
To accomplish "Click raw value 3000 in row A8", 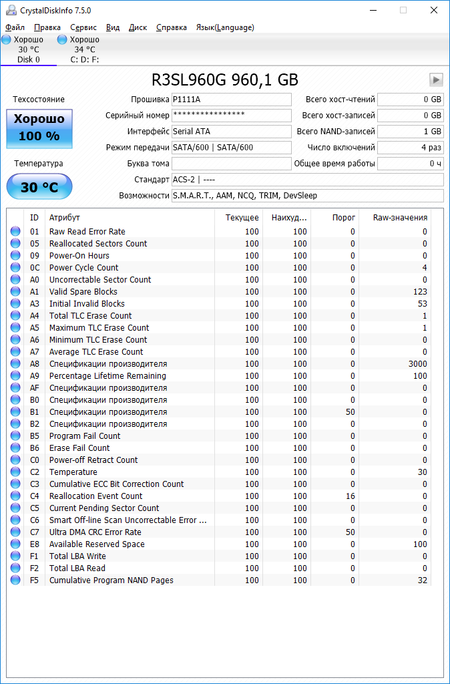I will click(418, 364).
